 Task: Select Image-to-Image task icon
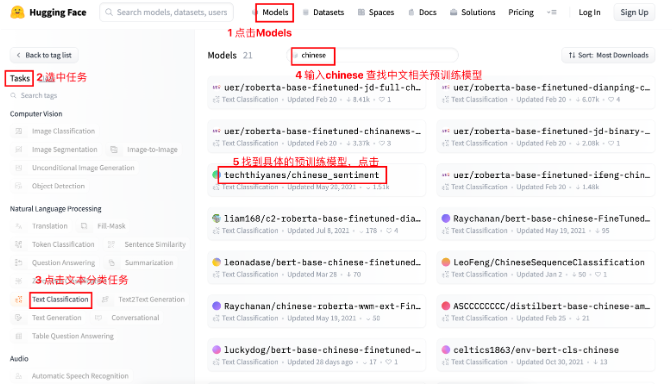pos(114,149)
